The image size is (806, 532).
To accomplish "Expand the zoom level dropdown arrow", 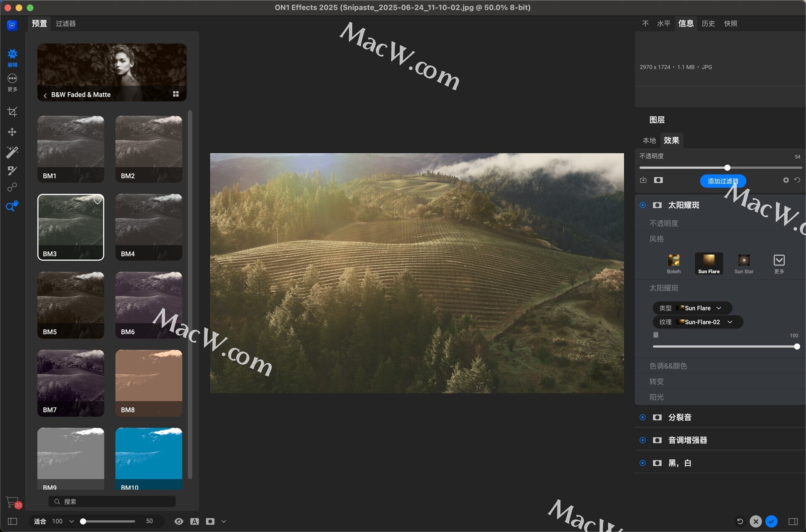I will pyautogui.click(x=71, y=522).
